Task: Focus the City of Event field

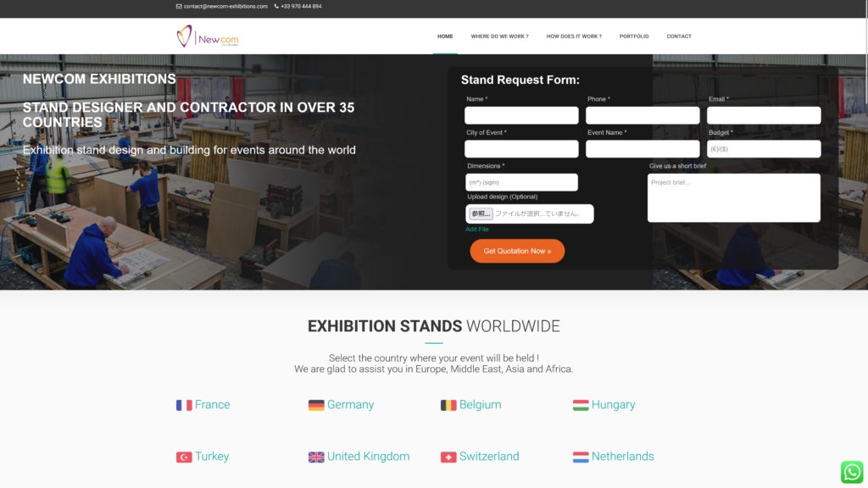Action: [521, 149]
